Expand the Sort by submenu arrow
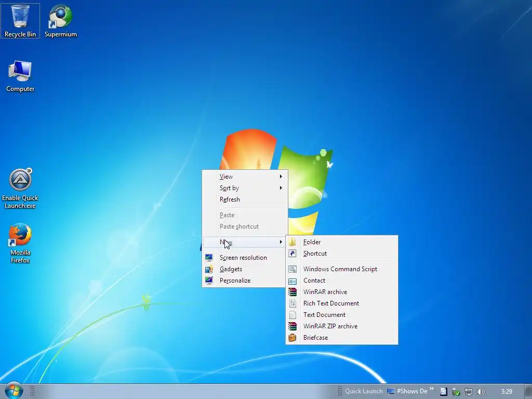 281,188
